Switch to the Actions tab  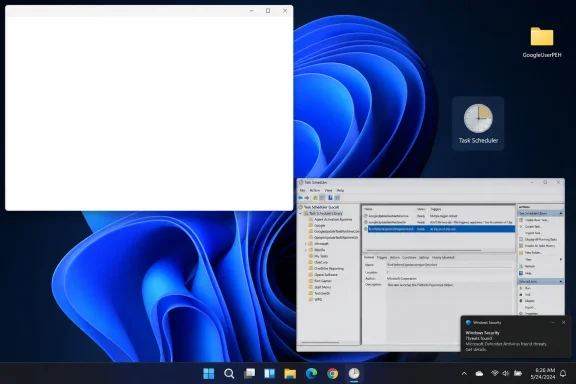coord(395,258)
